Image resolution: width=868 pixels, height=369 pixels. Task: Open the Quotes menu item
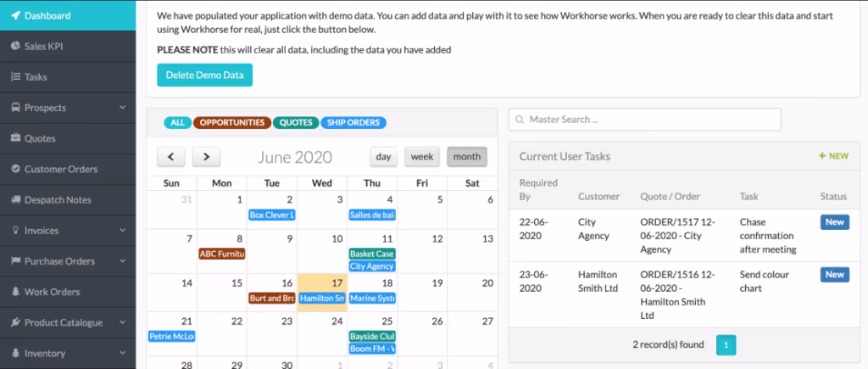(x=68, y=138)
